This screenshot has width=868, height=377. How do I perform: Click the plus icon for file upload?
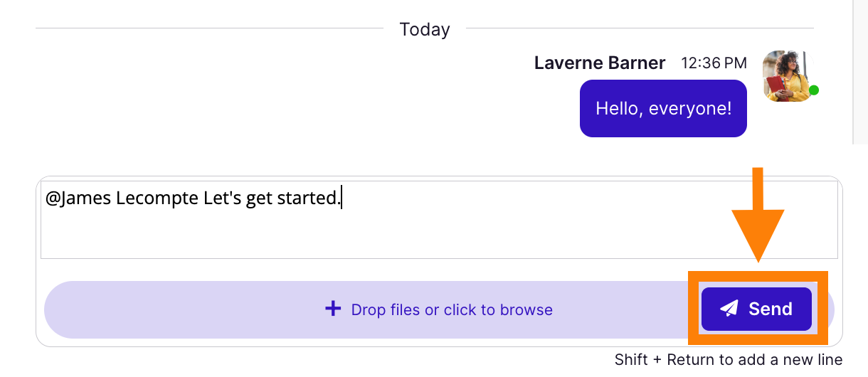pyautogui.click(x=333, y=309)
